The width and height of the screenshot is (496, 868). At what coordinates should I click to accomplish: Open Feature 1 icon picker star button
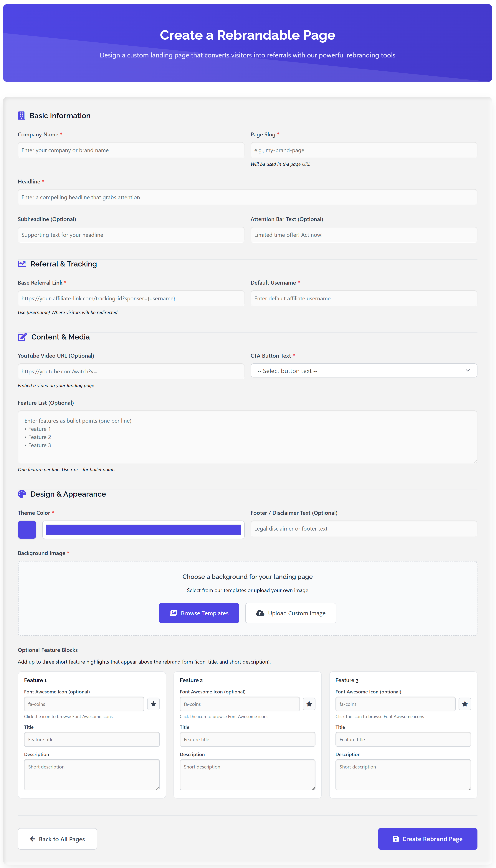(153, 704)
